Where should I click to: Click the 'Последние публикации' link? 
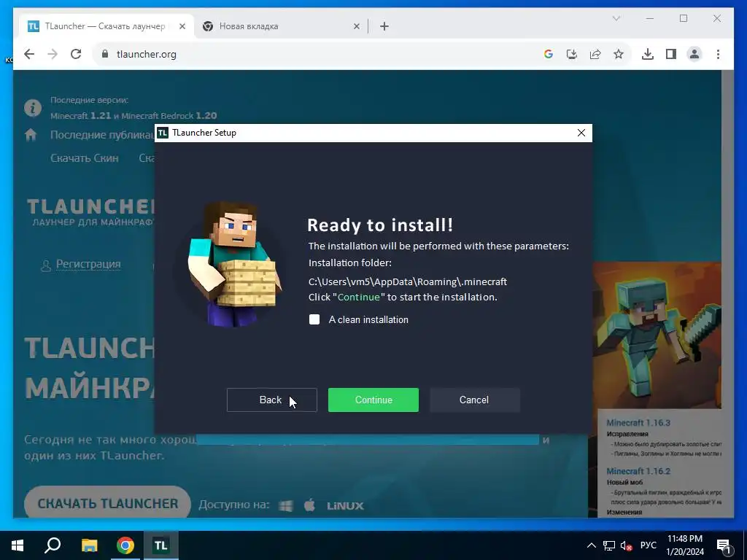[x=102, y=135]
